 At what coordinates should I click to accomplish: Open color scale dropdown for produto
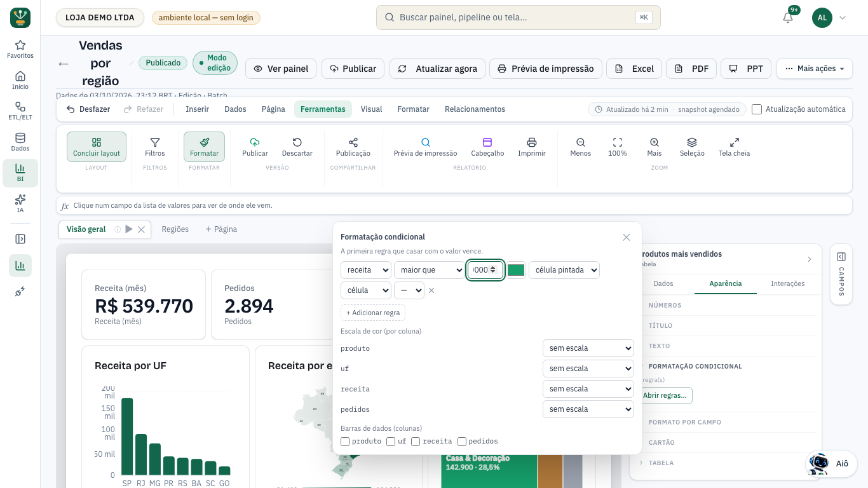[x=588, y=348]
